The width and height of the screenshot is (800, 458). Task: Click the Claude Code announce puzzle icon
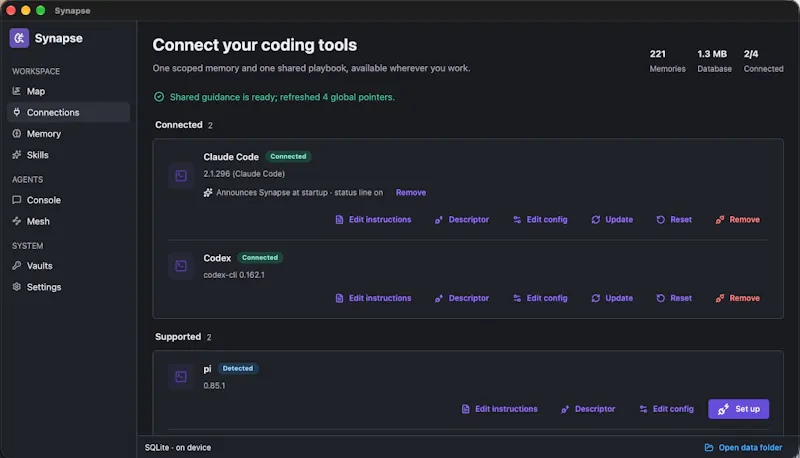pyautogui.click(x=208, y=192)
